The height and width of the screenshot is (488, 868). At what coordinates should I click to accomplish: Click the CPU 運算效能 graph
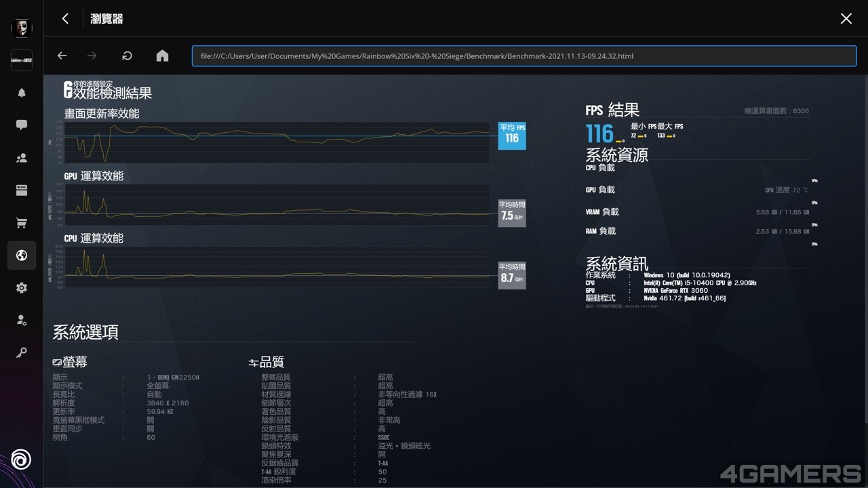[x=276, y=267]
